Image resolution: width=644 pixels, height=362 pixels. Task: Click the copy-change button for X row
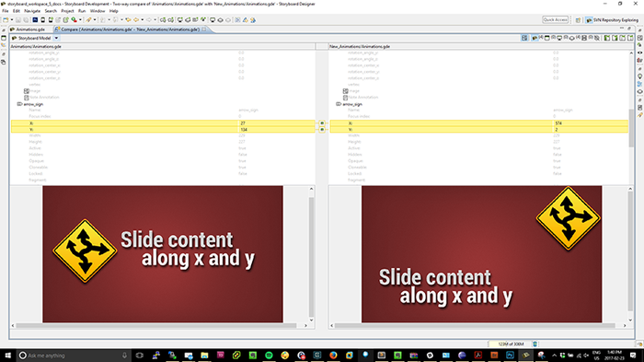[x=322, y=123]
